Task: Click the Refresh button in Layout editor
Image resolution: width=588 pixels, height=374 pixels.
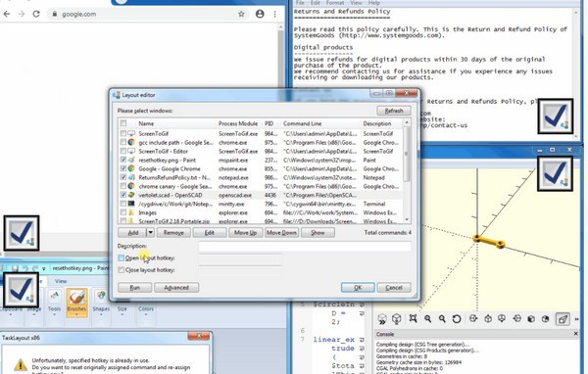Action: pyautogui.click(x=394, y=111)
